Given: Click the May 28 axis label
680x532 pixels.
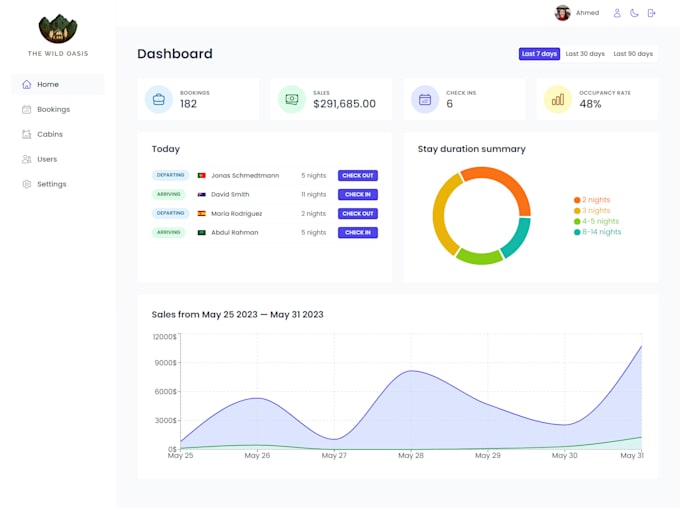Looking at the screenshot, I should 411,456.
